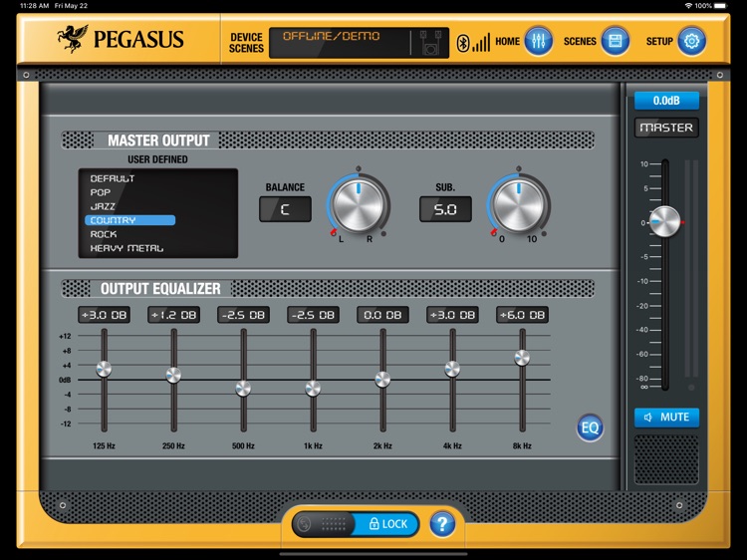Screen dimensions: 747x560
Task: Click the 8k Hz EQ slider handle
Action: 522,358
